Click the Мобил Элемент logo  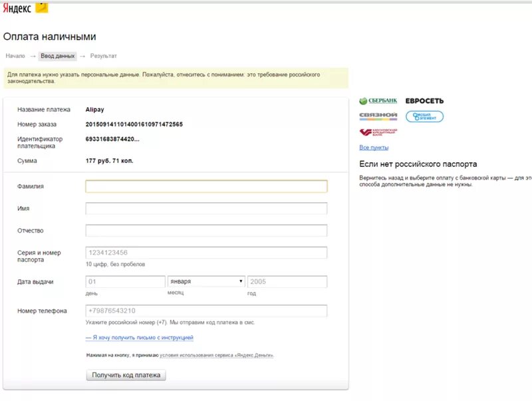[x=424, y=116]
